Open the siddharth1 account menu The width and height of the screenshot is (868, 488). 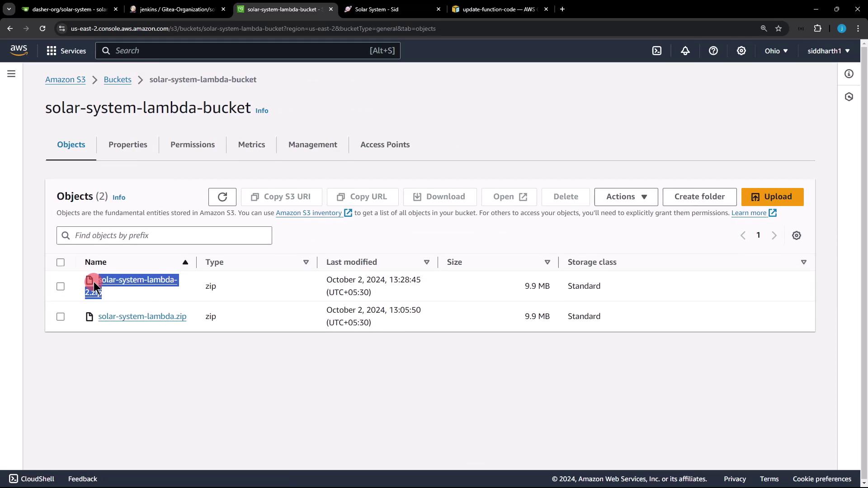(828, 51)
